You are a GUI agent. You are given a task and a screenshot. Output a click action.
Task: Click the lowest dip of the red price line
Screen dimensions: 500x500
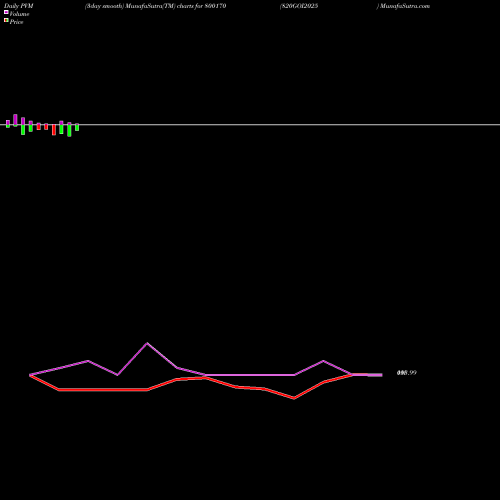(x=294, y=398)
